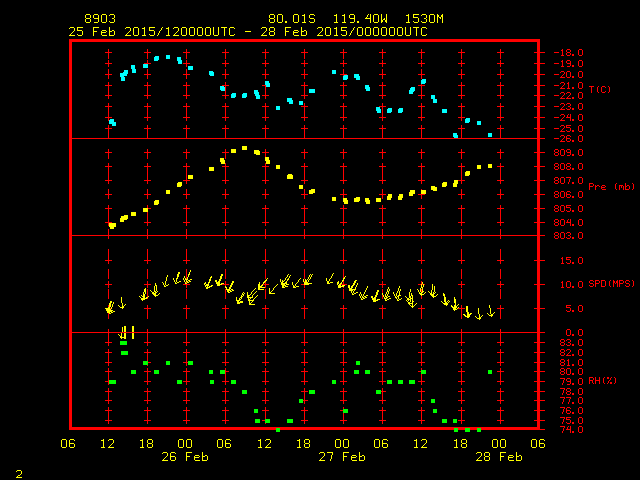
Task: Click the 805.0 pressure tick value
Action: point(568,209)
